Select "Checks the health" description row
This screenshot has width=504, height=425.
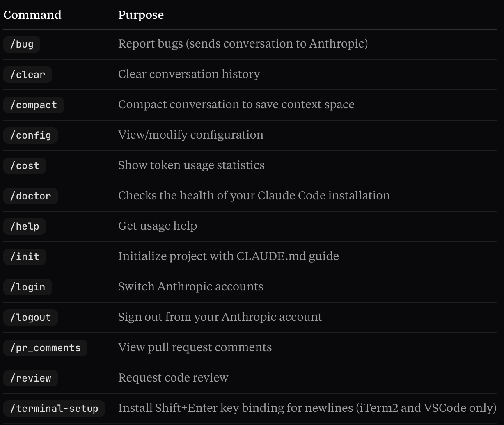pos(254,195)
